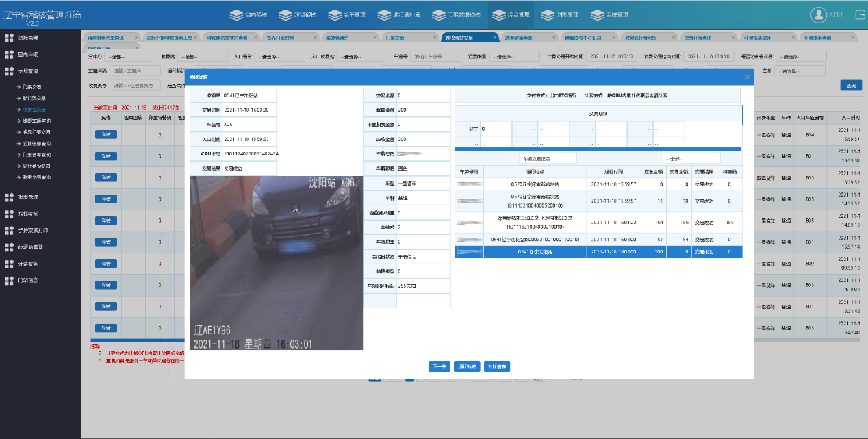Click the 报表管理 sidebar icon

(x=9, y=197)
